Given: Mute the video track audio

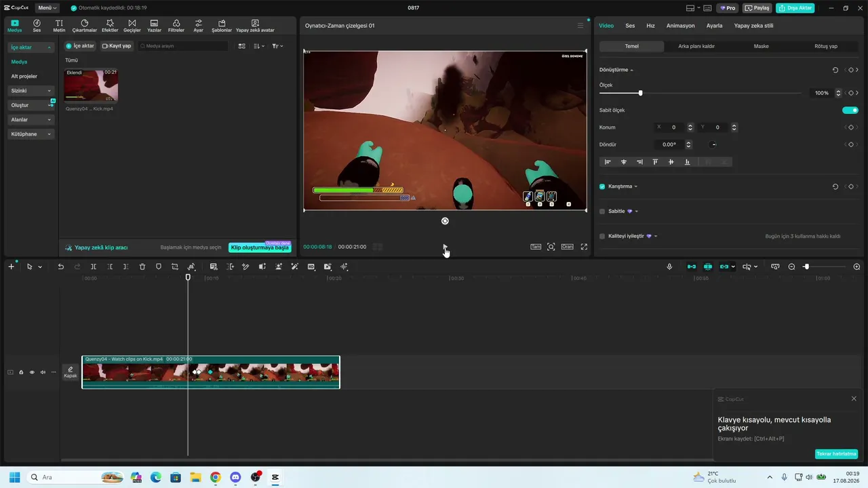Looking at the screenshot, I should tap(43, 372).
